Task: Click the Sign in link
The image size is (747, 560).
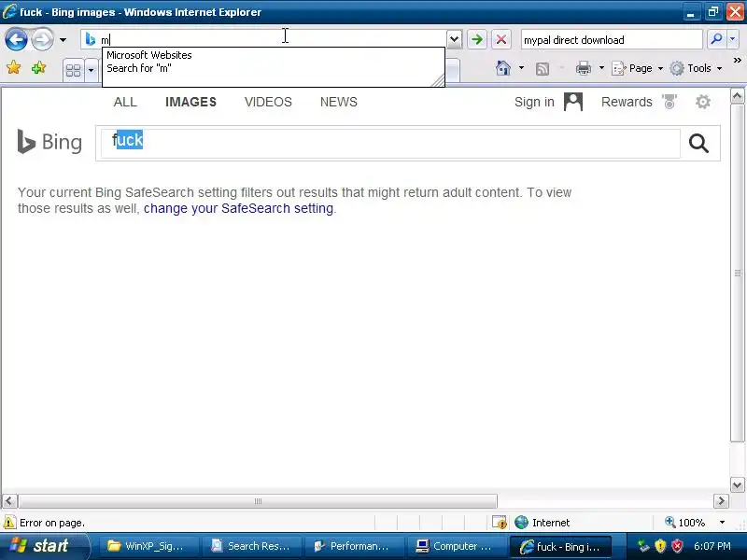Action: click(x=534, y=102)
